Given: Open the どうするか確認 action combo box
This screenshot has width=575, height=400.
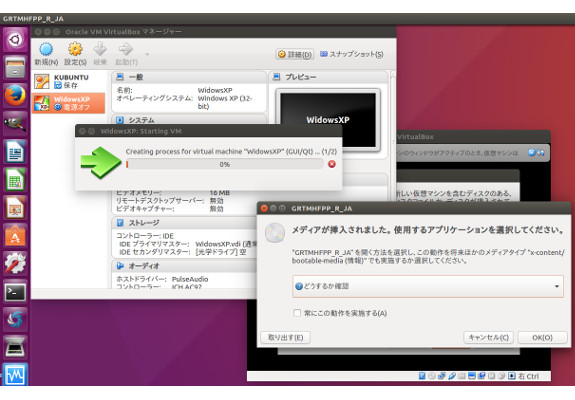Looking at the screenshot, I should (428, 286).
